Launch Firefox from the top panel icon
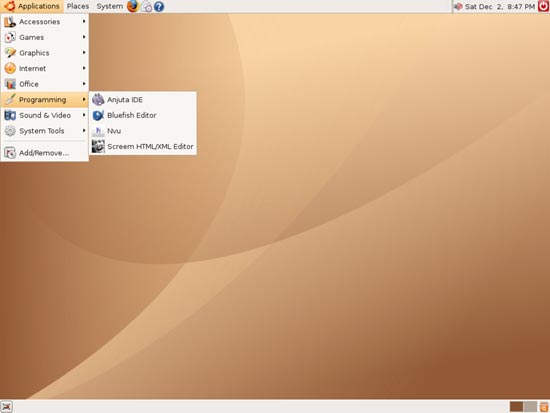Viewport: 550px width, 413px height. [x=133, y=6]
